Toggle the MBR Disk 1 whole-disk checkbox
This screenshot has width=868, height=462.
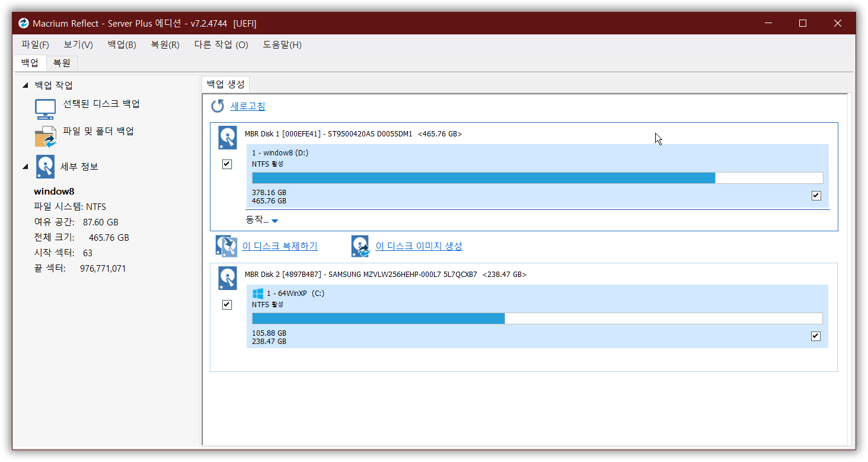coord(226,164)
